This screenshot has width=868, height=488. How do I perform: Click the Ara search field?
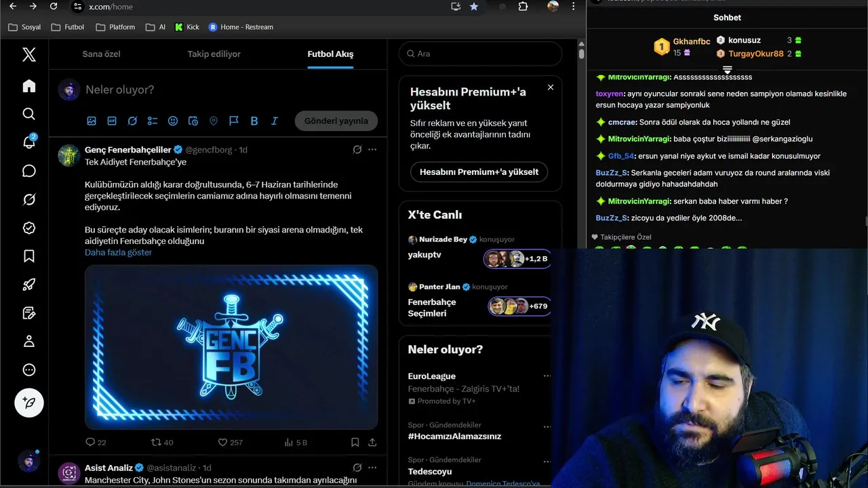tap(480, 54)
